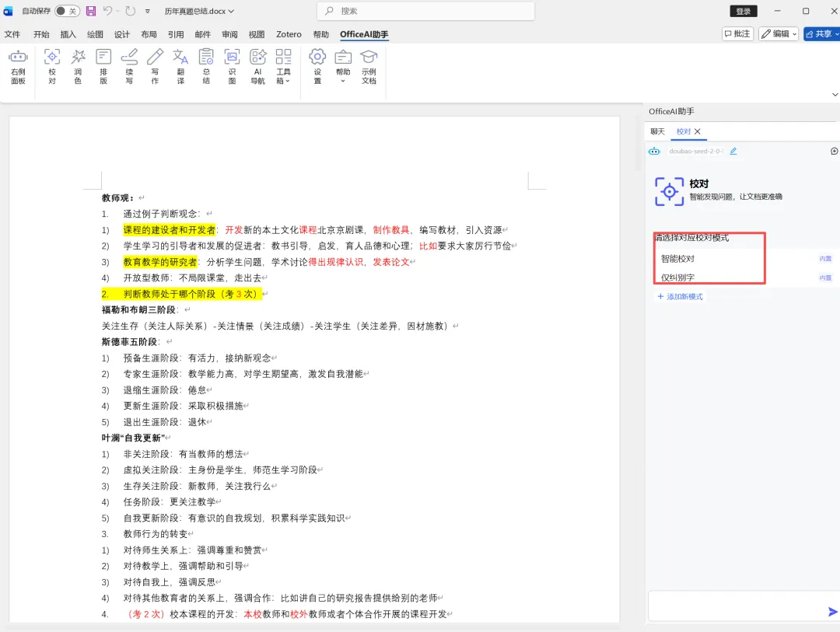This screenshot has height=632, width=840.
Task: Open the 写作 writing tool
Action: point(155,67)
